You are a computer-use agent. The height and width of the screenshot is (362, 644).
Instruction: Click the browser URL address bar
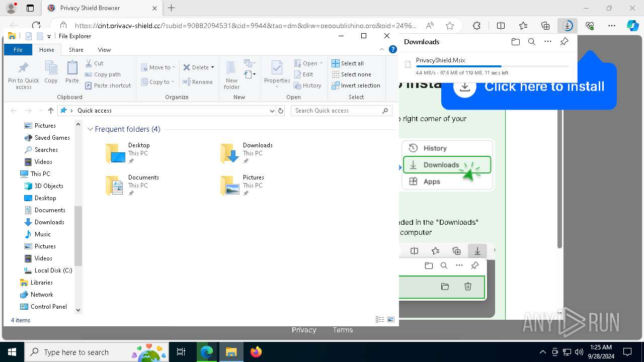click(246, 26)
